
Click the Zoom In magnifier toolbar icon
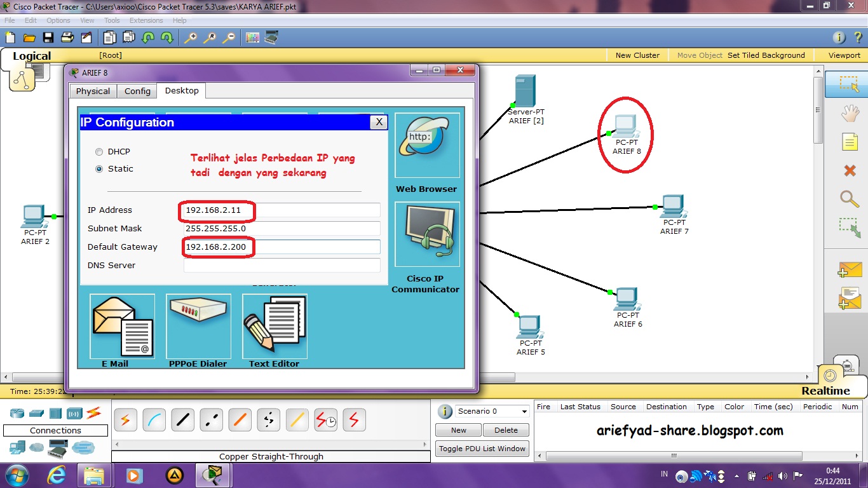point(190,37)
